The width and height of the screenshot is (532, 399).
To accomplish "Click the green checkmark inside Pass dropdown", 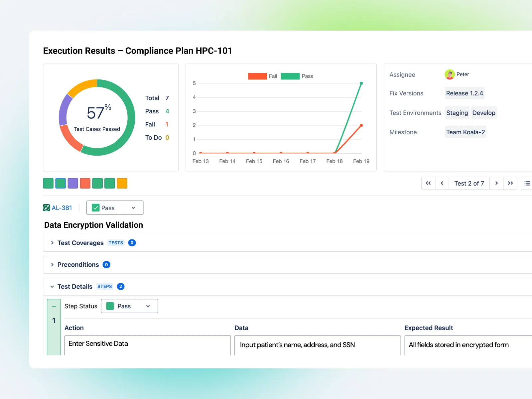I will [x=95, y=207].
